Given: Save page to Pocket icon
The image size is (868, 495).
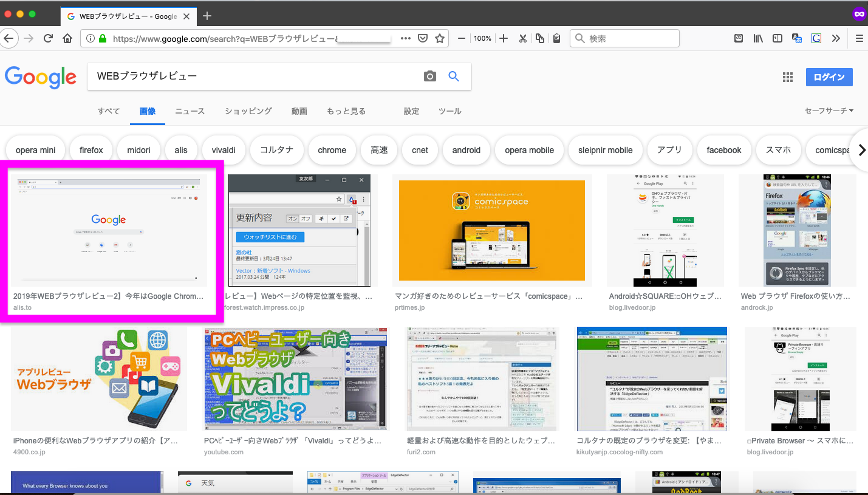Looking at the screenshot, I should point(423,38).
